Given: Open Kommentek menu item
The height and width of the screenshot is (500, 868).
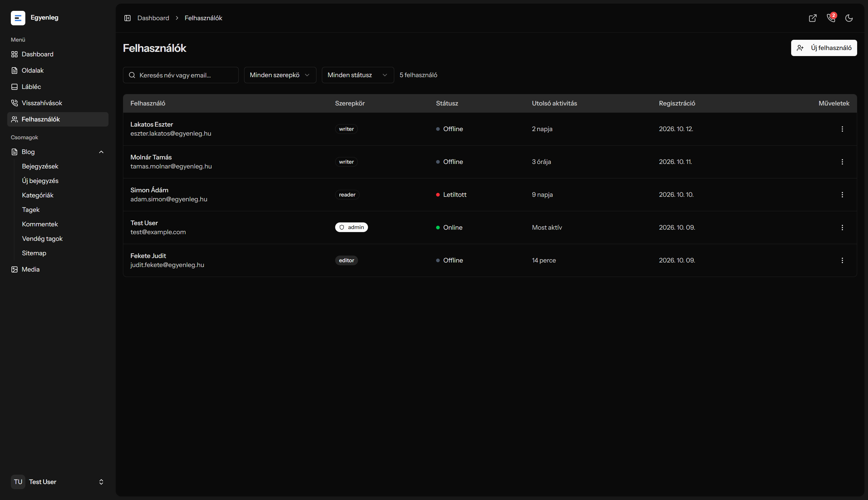Looking at the screenshot, I should tap(40, 224).
